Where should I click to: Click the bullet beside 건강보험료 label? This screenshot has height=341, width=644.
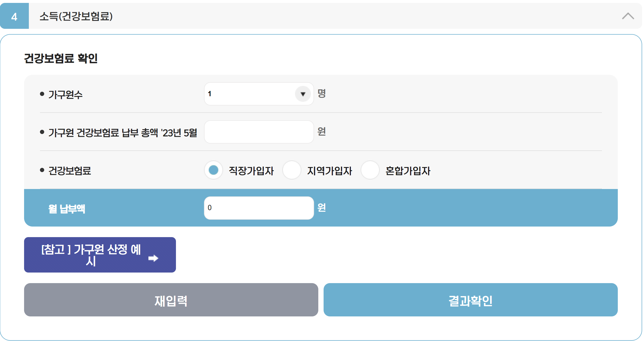coord(42,170)
